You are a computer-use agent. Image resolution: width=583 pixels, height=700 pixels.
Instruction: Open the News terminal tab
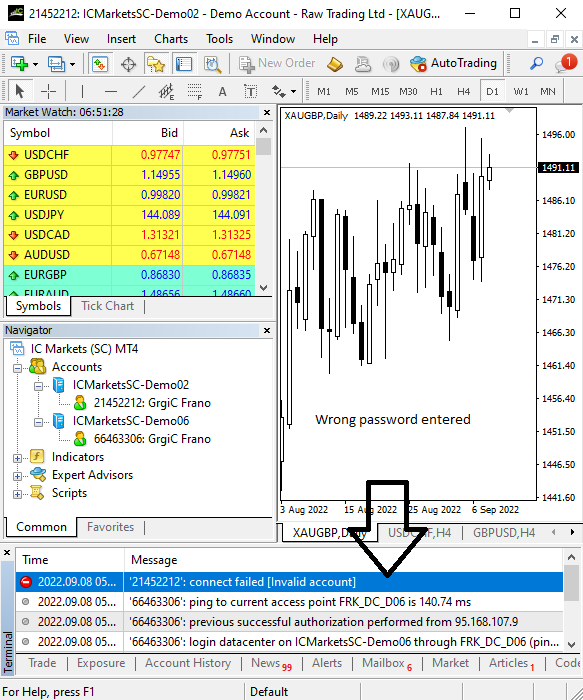(x=271, y=663)
